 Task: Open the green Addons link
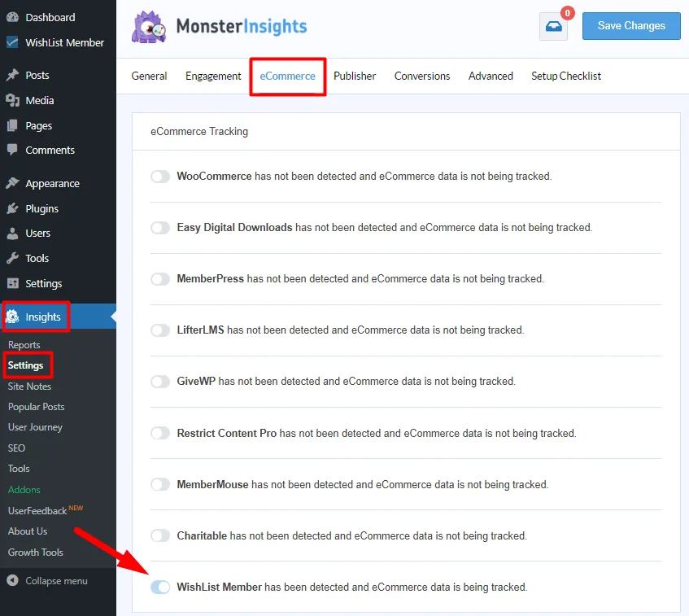coord(24,490)
